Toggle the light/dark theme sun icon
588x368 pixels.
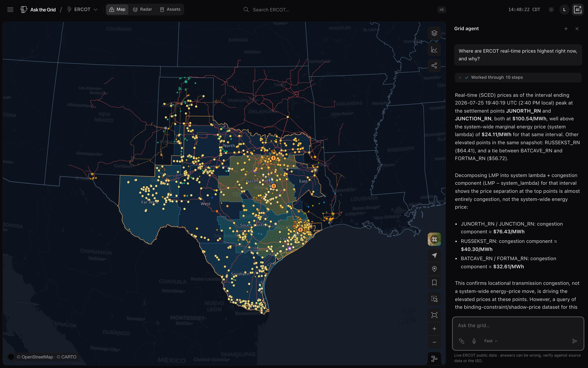551,10
